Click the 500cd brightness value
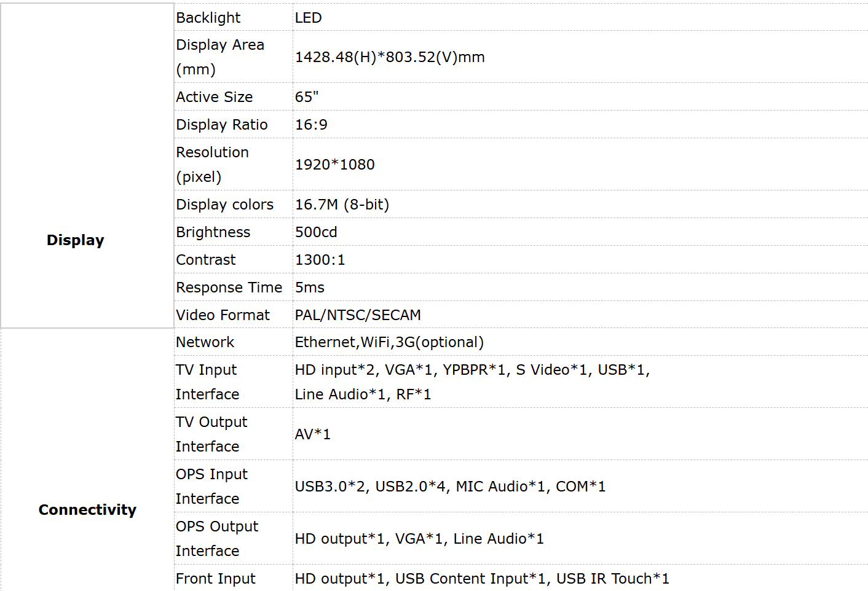This screenshot has height=591, width=868. click(316, 232)
